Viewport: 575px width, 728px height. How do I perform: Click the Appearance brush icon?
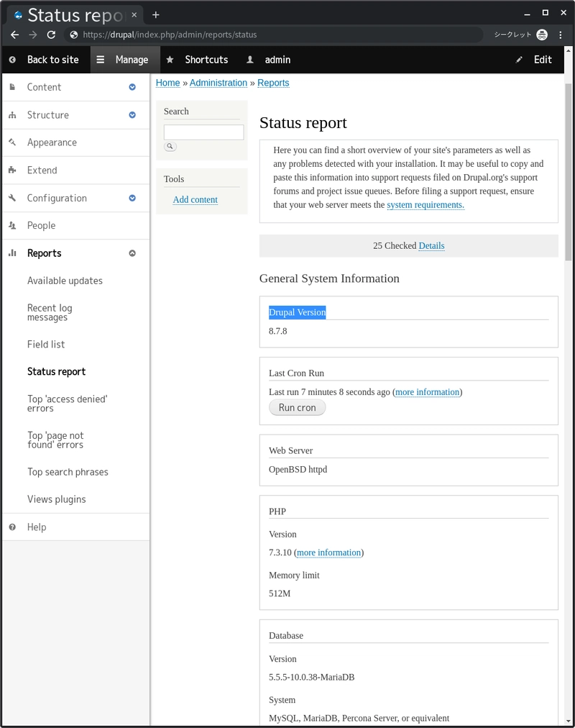[12, 142]
